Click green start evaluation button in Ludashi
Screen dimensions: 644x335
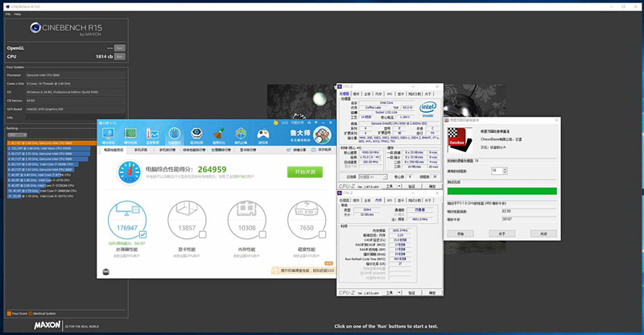pyautogui.click(x=305, y=172)
